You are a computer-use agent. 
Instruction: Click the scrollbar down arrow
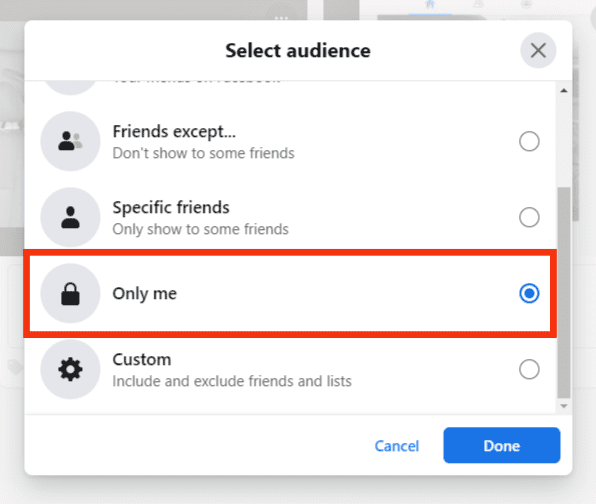click(564, 406)
